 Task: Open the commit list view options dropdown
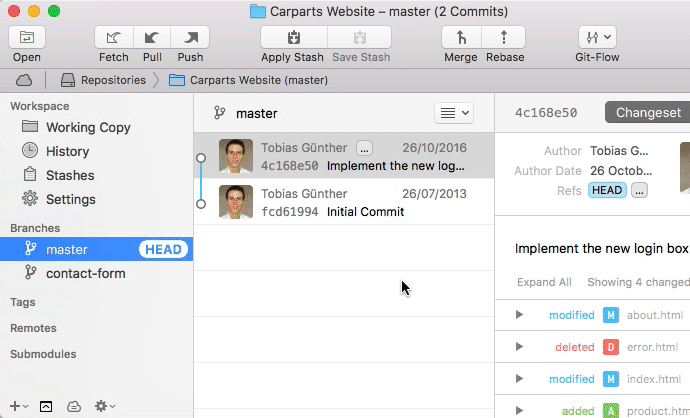click(453, 113)
